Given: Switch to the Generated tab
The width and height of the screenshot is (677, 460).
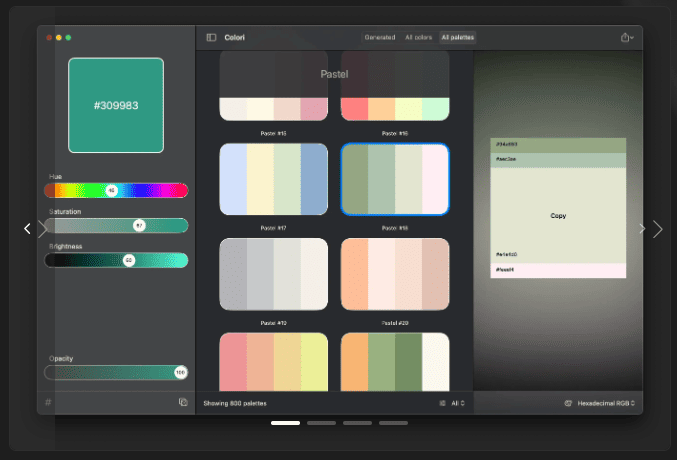Looking at the screenshot, I should [380, 38].
